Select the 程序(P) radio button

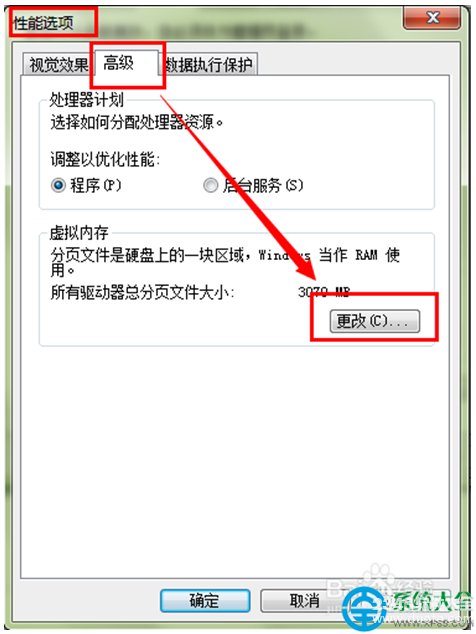coord(86,186)
